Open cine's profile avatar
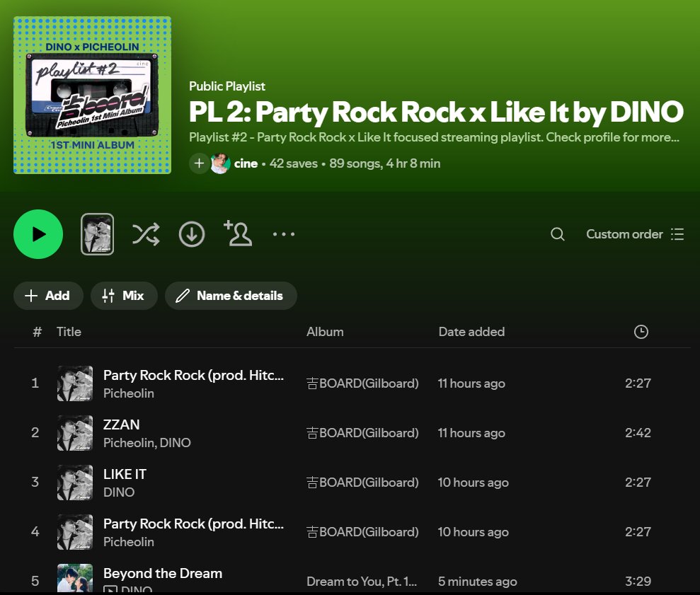The width and height of the screenshot is (700, 595). click(221, 163)
